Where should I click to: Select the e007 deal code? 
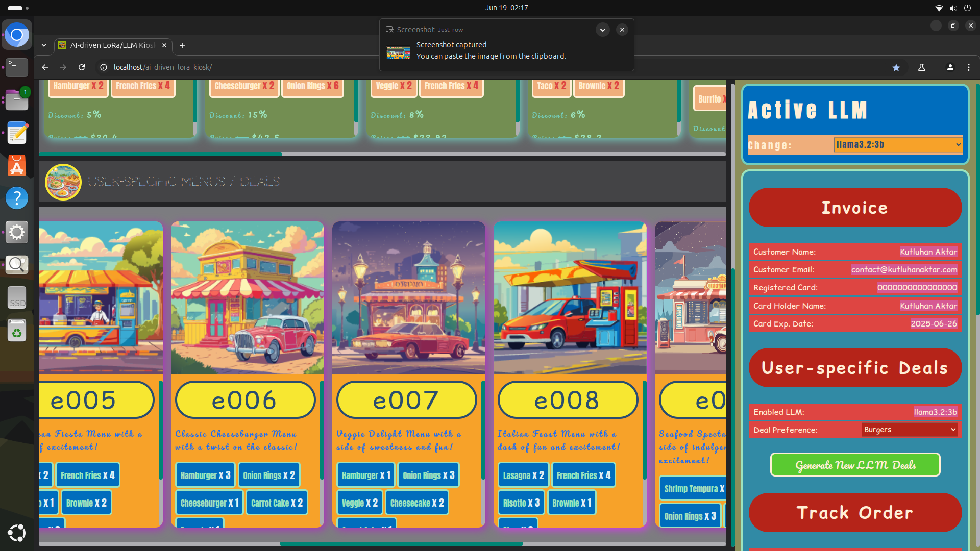click(x=406, y=400)
